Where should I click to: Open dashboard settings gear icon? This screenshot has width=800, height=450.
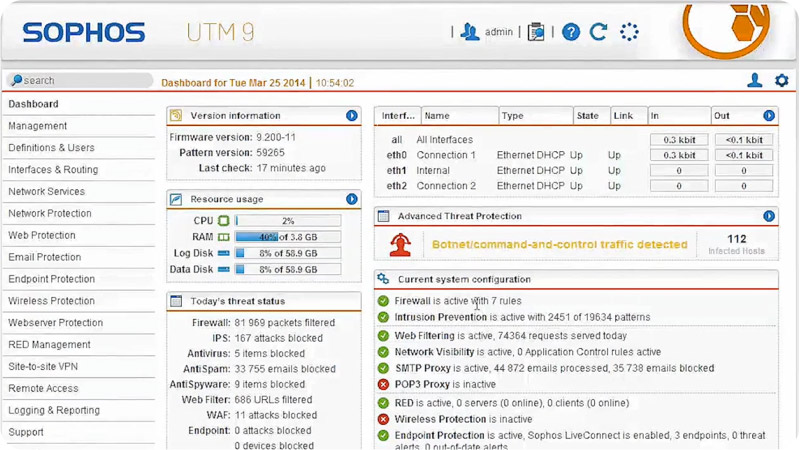click(x=781, y=80)
